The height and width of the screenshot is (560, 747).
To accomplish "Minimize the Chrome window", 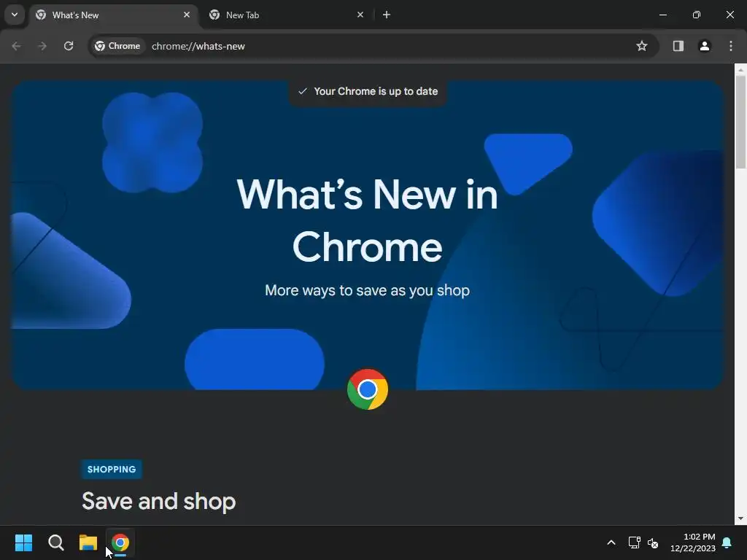I will (662, 15).
